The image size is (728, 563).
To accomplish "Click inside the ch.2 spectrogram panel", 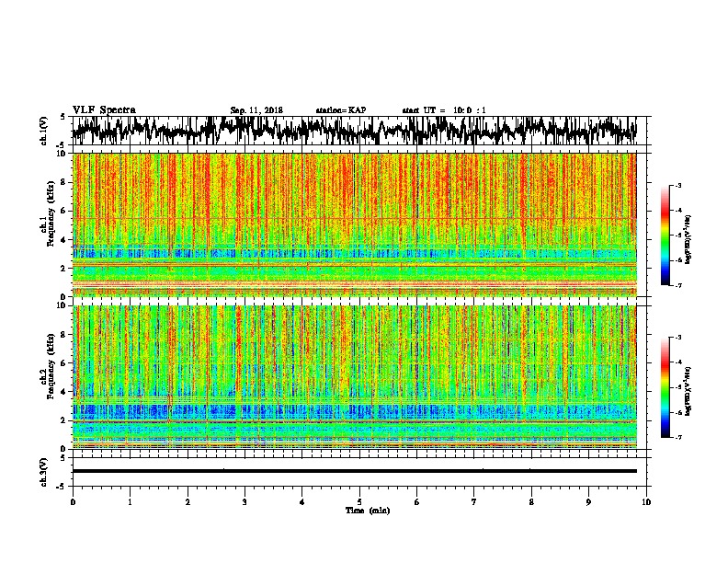I will (354, 377).
